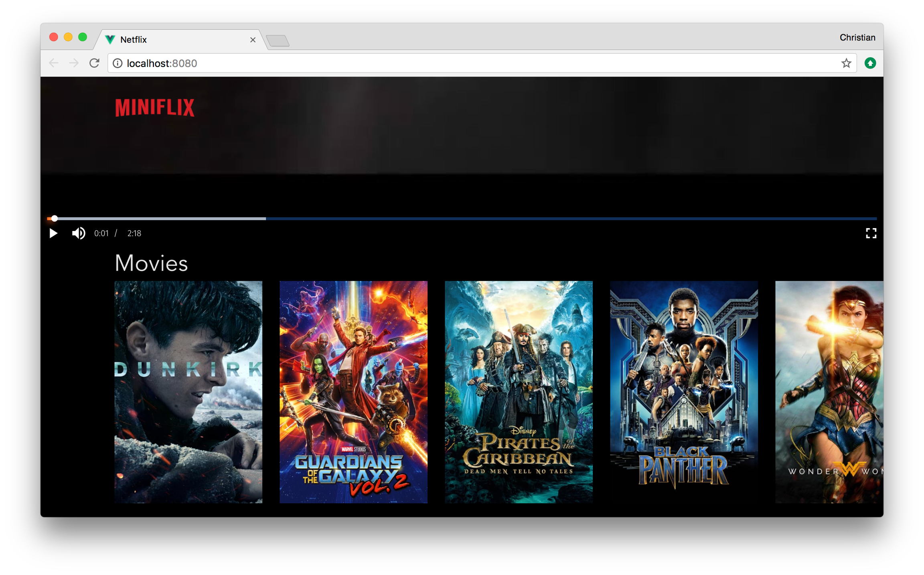Open a new browser tab
Viewport: 924px width, 575px height.
click(x=278, y=41)
